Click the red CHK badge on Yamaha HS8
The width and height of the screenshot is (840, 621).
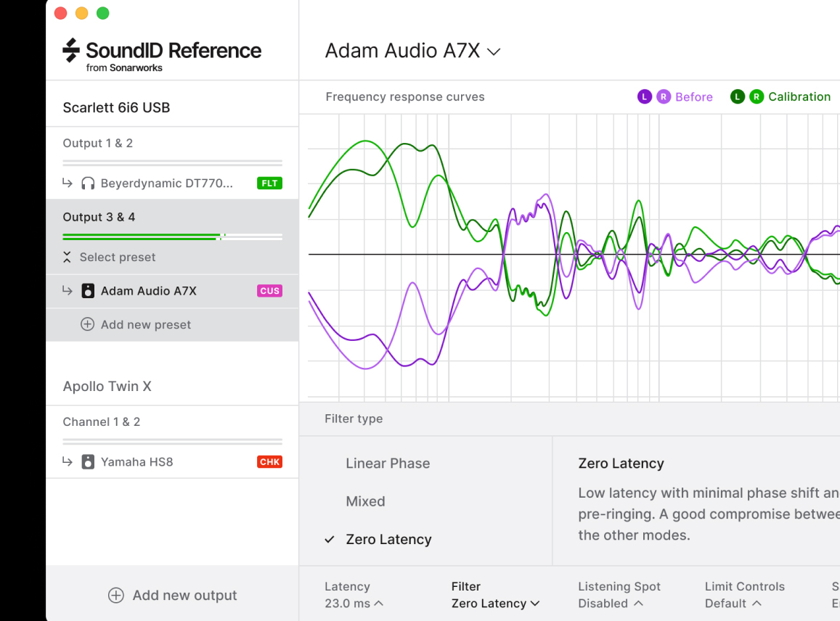[269, 462]
